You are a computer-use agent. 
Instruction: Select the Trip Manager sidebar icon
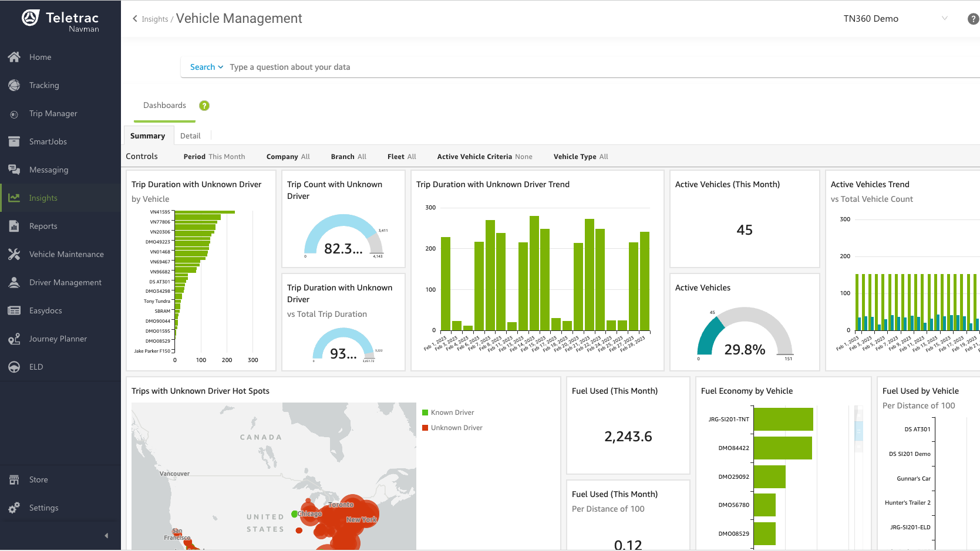click(x=14, y=113)
